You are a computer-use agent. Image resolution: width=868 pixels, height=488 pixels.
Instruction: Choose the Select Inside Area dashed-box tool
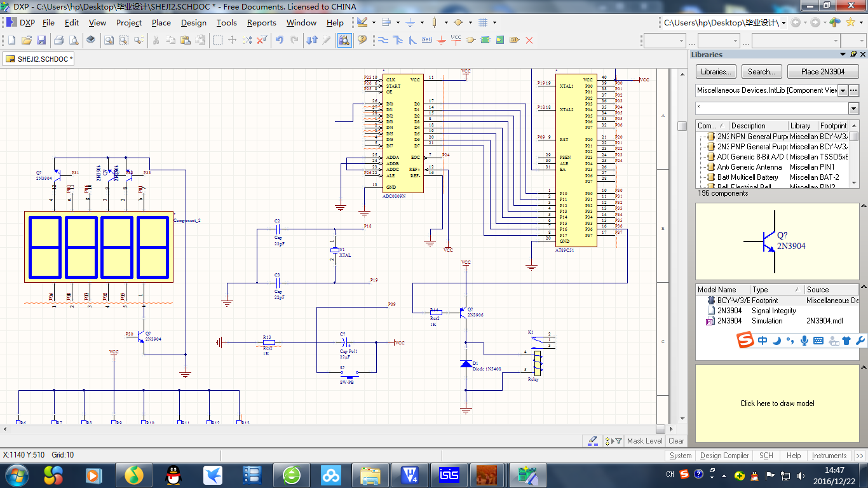point(217,40)
